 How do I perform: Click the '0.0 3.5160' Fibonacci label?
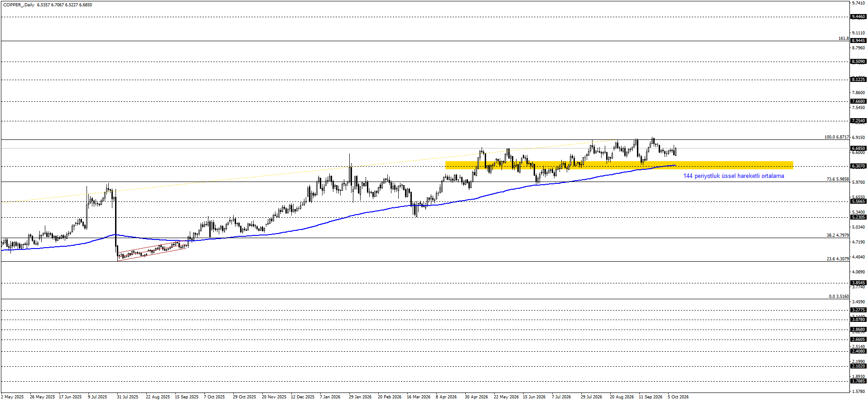pyautogui.click(x=839, y=297)
